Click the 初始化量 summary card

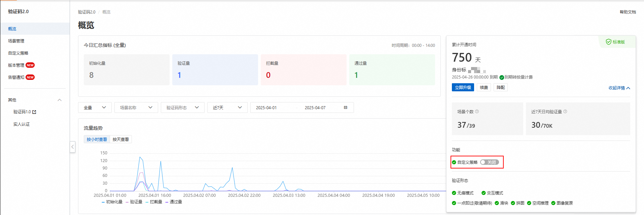[x=127, y=70]
